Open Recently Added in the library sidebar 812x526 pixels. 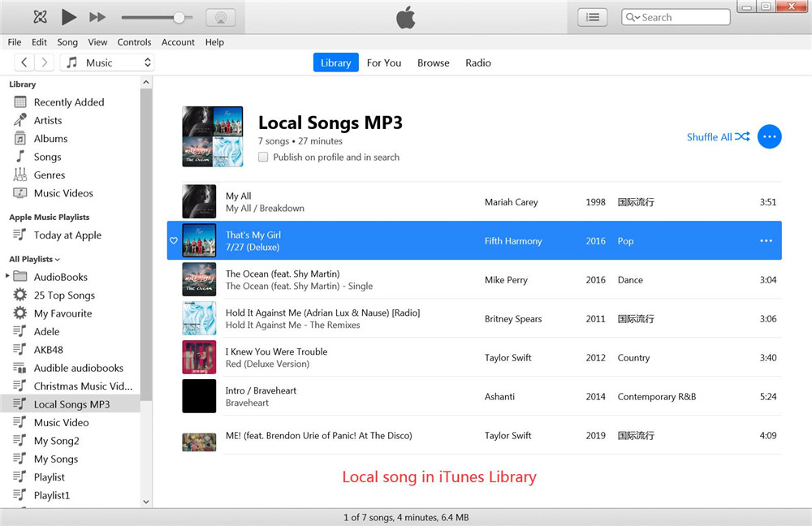click(x=69, y=102)
